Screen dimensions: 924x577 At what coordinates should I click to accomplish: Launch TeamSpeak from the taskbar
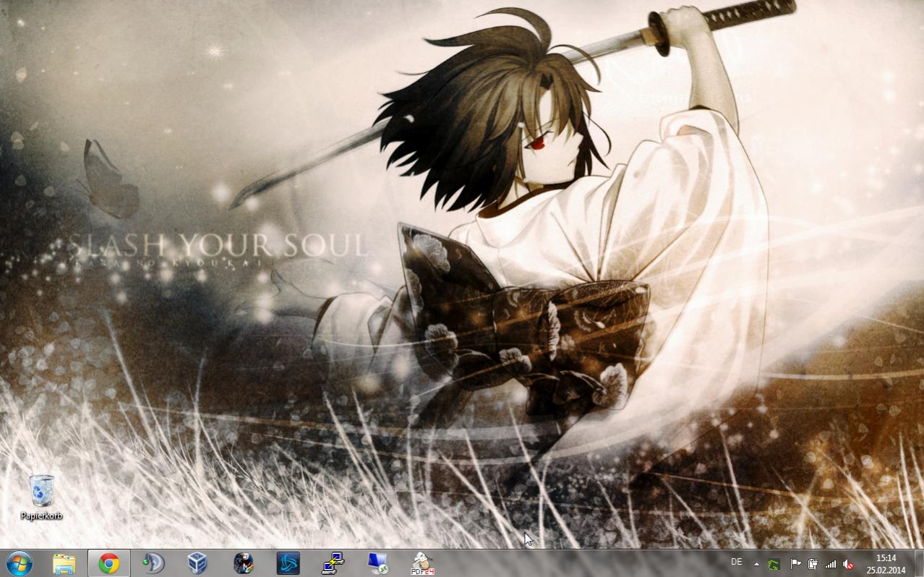pos(153,563)
